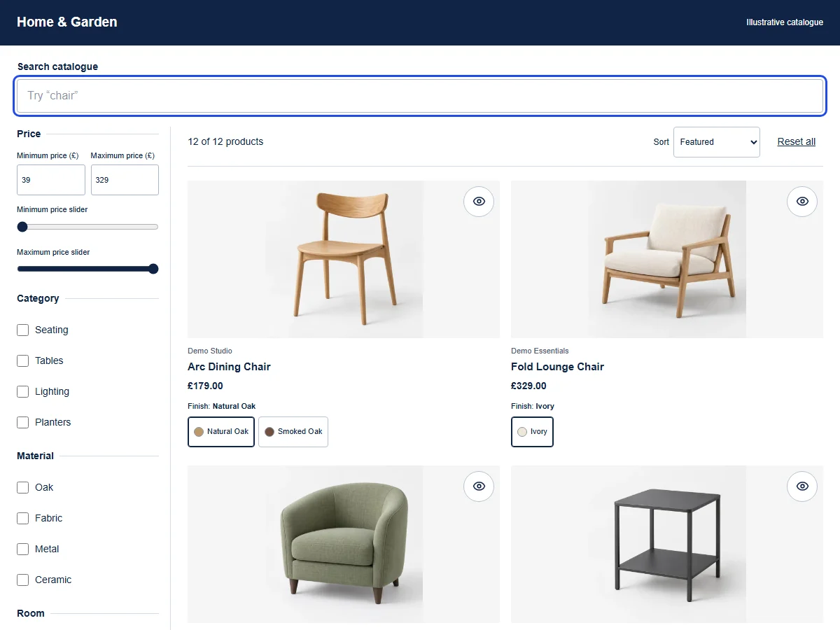Click the Fold Lounge Chair title
The height and width of the screenshot is (630, 840).
(557, 367)
